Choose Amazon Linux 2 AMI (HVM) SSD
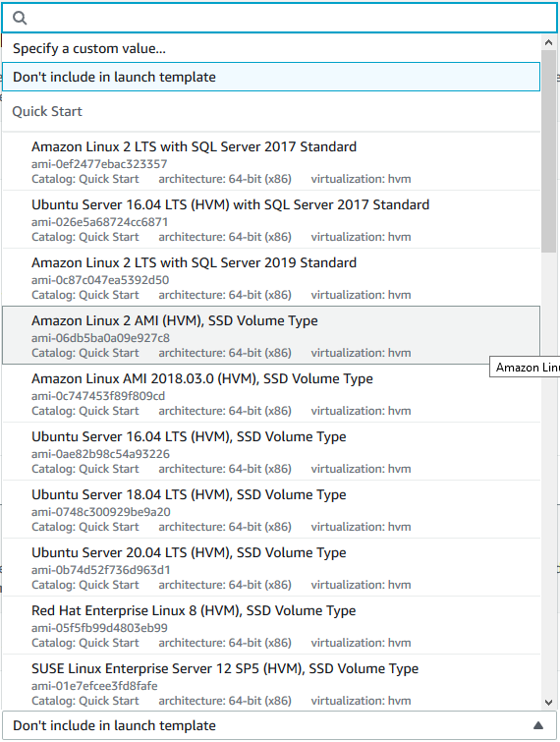The height and width of the screenshot is (742, 560). pyautogui.click(x=271, y=335)
